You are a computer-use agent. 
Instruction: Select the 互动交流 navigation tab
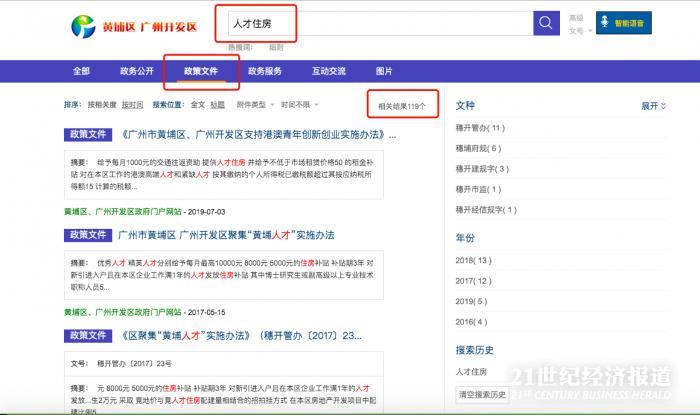pyautogui.click(x=328, y=71)
